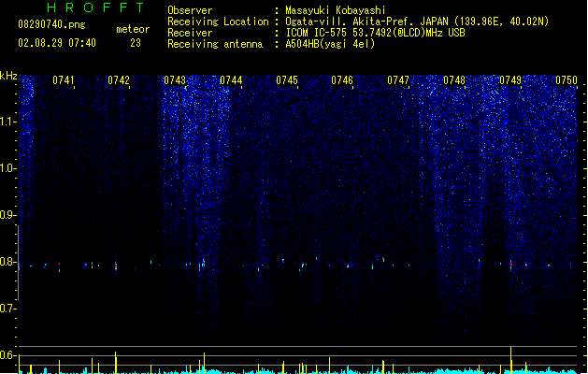This screenshot has width=588, height=374.
Task: Click the 0.7 kHz axis label
Action: pyautogui.click(x=7, y=309)
